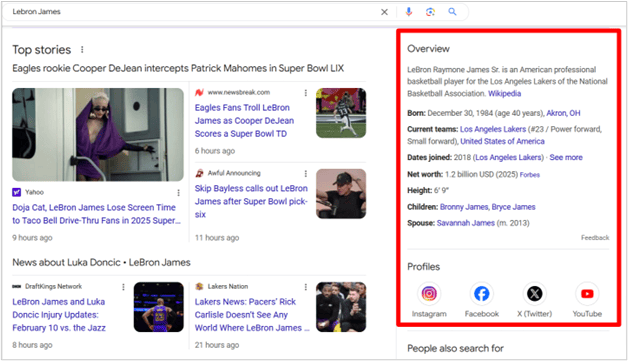
Task: Open Lakers News: Pacers' Rick Carlisle article
Action: 252,315
